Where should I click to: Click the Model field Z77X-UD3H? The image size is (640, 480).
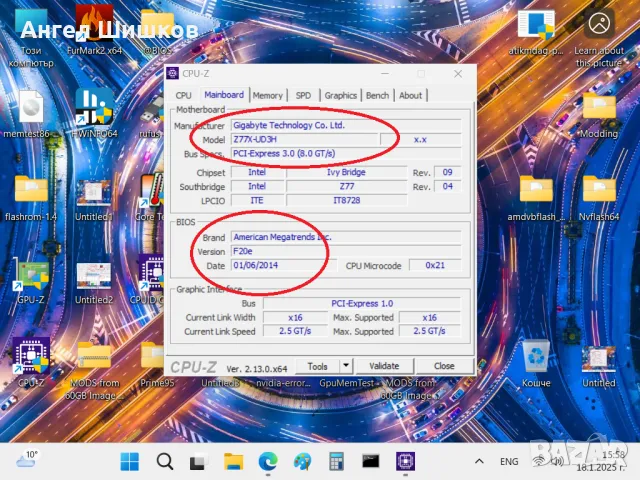pyautogui.click(x=304, y=139)
